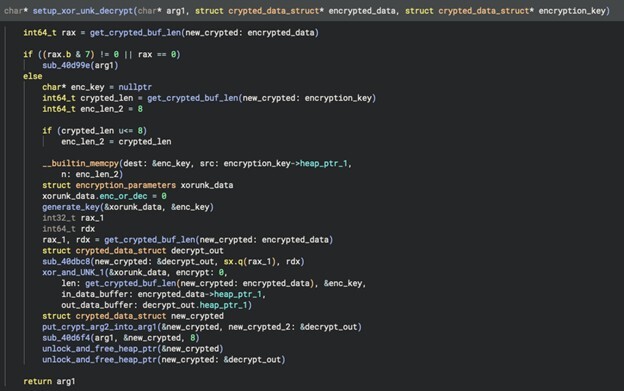Select 'rax.b' in the if condition
The height and width of the screenshot is (391, 624).
pyautogui.click(x=59, y=54)
